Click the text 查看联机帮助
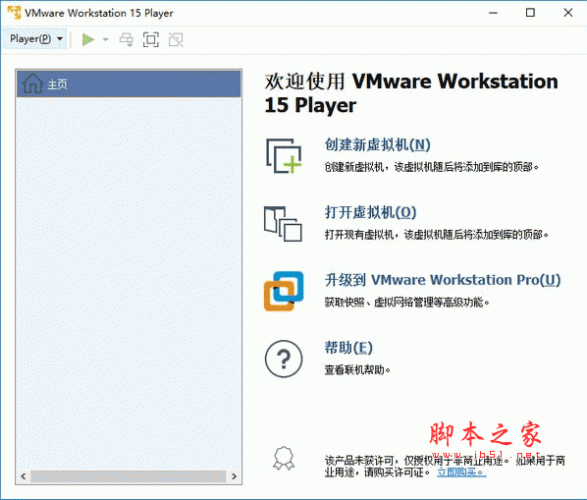The height and width of the screenshot is (500, 587). (x=357, y=370)
